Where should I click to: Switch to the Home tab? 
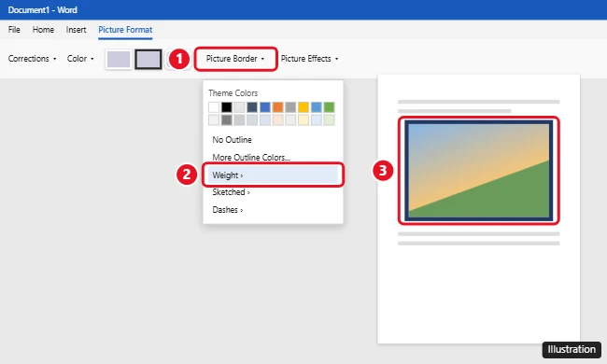tap(43, 30)
